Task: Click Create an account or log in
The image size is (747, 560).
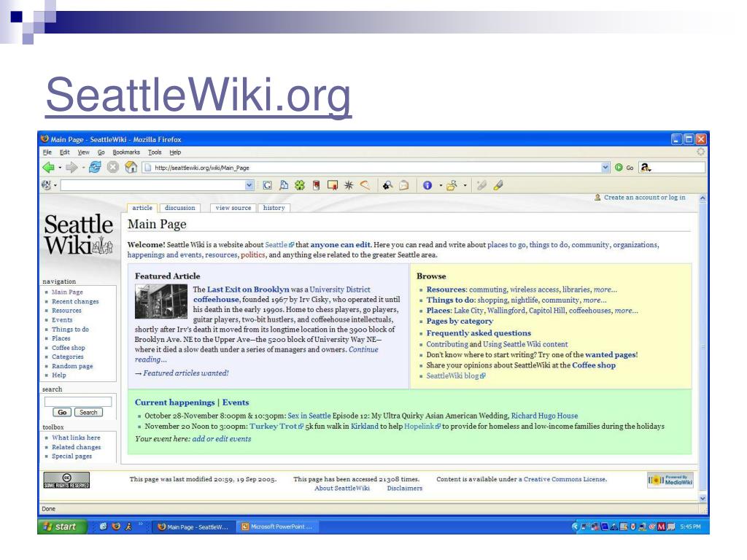Action: point(645,197)
